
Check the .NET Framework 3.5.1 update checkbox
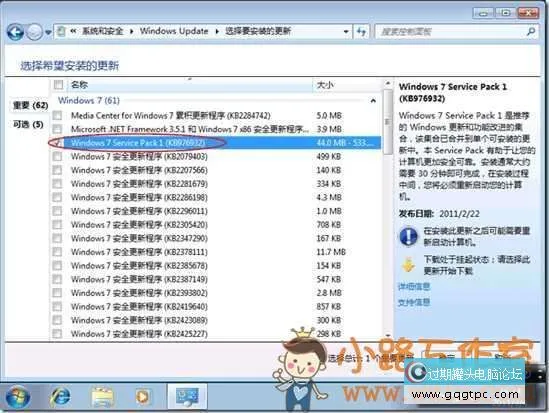click(x=57, y=129)
